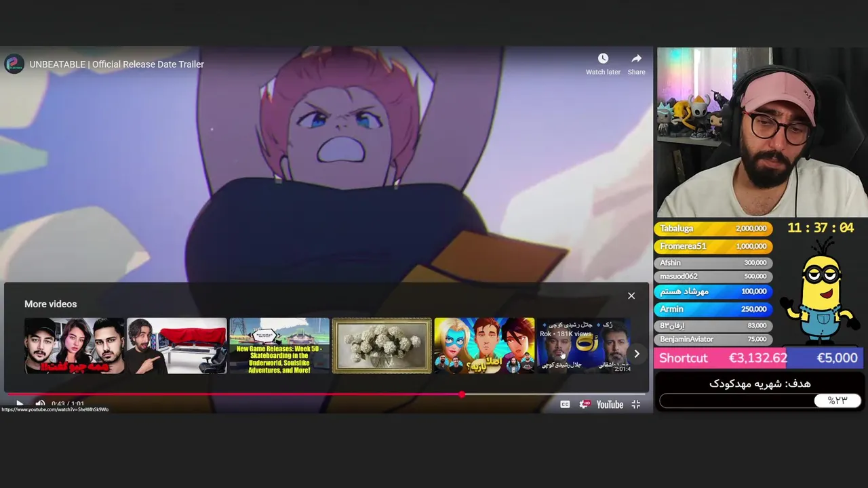Click the streamer webcam feed
The image size is (868, 488).
[x=762, y=132]
